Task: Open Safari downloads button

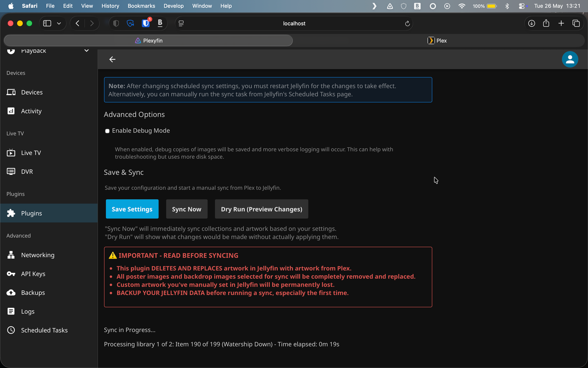Action: 531,24
